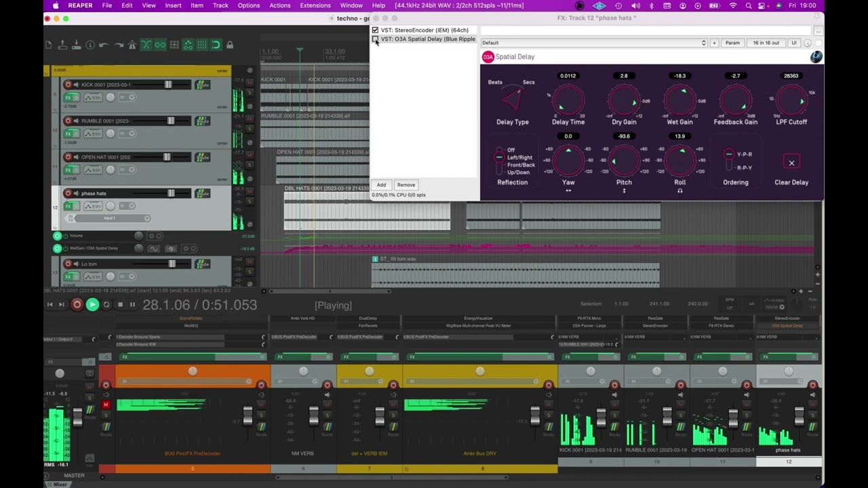This screenshot has height=488, width=868.
Task: Click the transport stop button
Action: (x=120, y=305)
